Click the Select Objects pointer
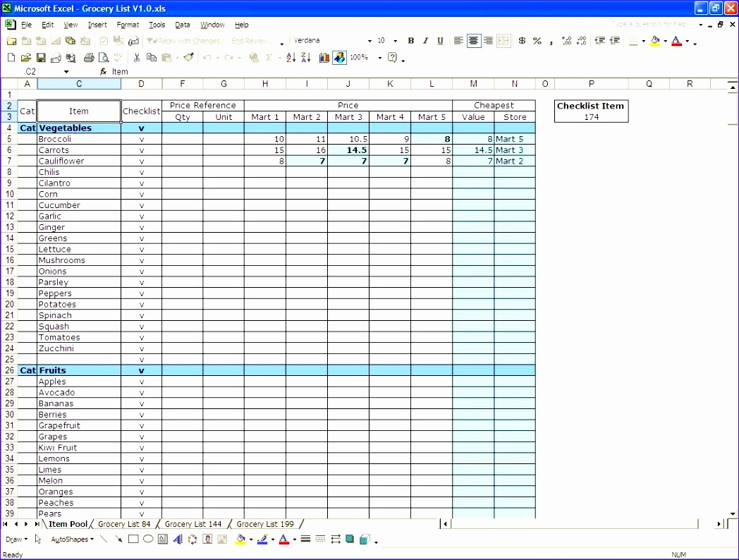The width and height of the screenshot is (739, 560). [38, 540]
